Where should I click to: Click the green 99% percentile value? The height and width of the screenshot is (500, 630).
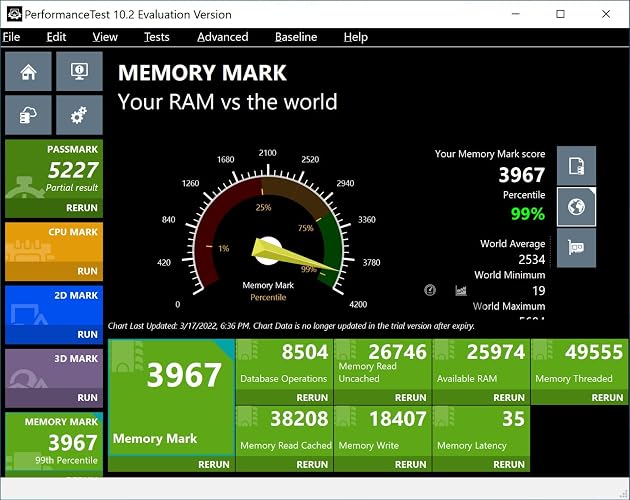click(528, 214)
